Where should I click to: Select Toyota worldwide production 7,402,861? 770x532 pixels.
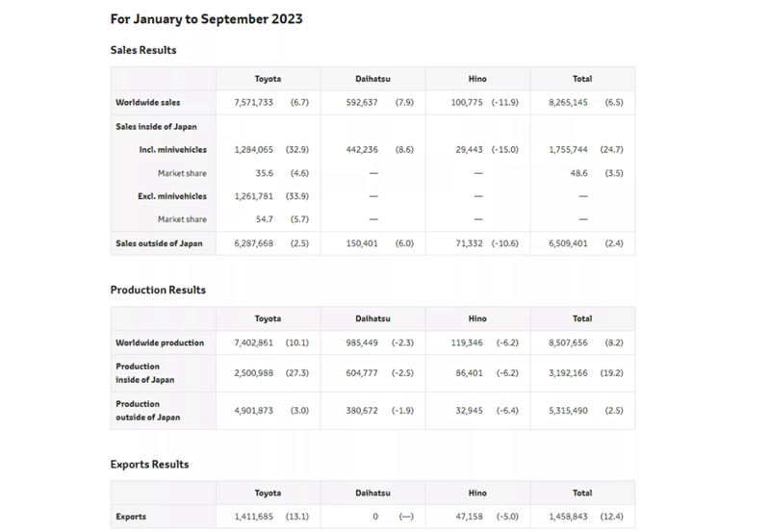click(253, 343)
